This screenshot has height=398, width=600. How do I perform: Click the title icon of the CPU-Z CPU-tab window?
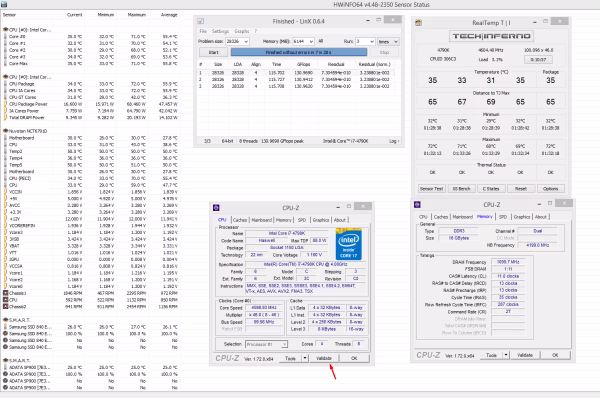pos(216,207)
